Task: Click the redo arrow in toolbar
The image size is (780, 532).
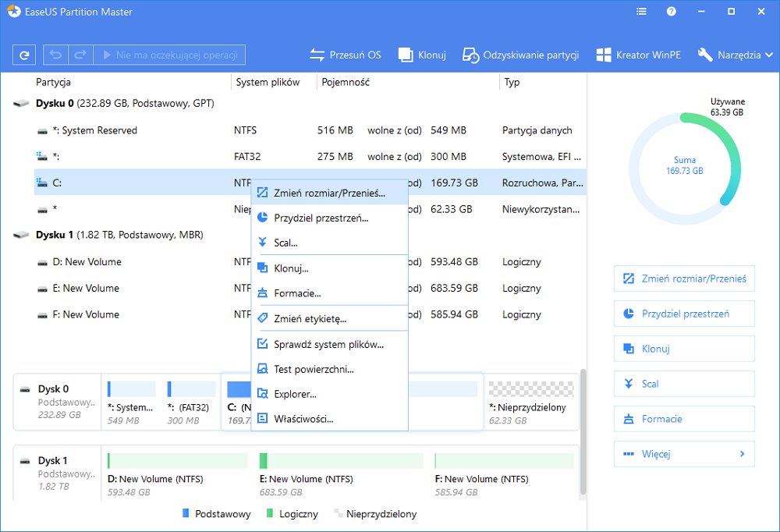Action: 80,55
